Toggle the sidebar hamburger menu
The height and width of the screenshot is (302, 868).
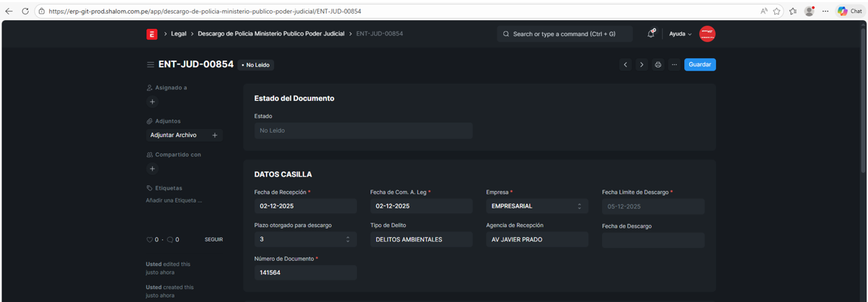click(x=150, y=65)
